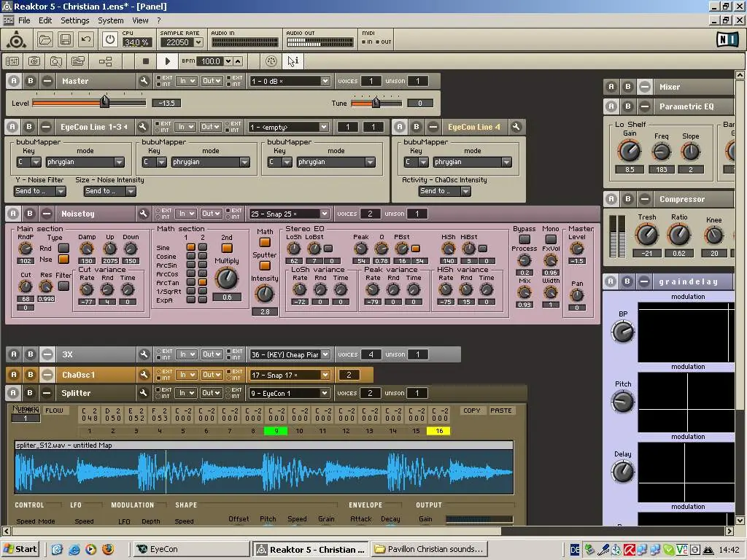Screen dimensions: 747x560
Task: Open the File menu
Action: coord(24,20)
